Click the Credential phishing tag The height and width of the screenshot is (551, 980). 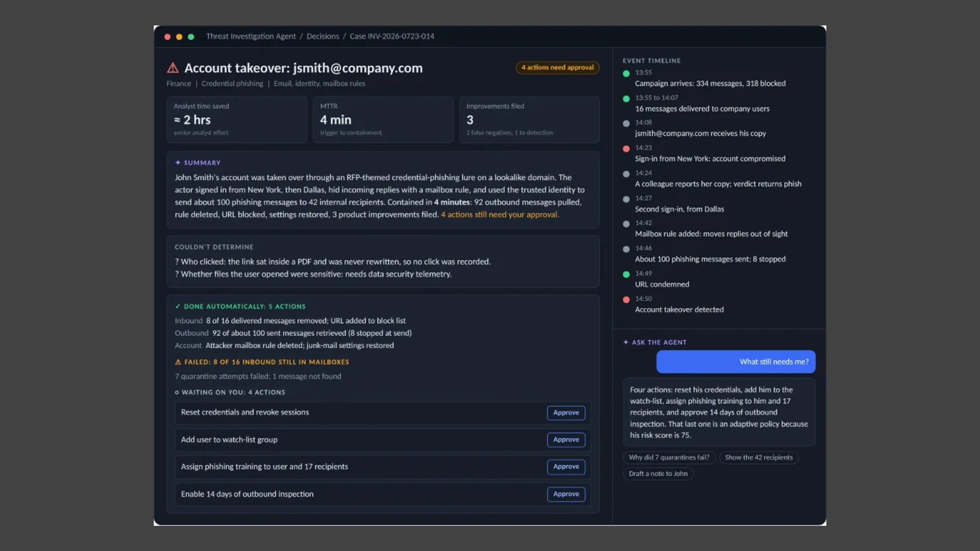(232, 83)
